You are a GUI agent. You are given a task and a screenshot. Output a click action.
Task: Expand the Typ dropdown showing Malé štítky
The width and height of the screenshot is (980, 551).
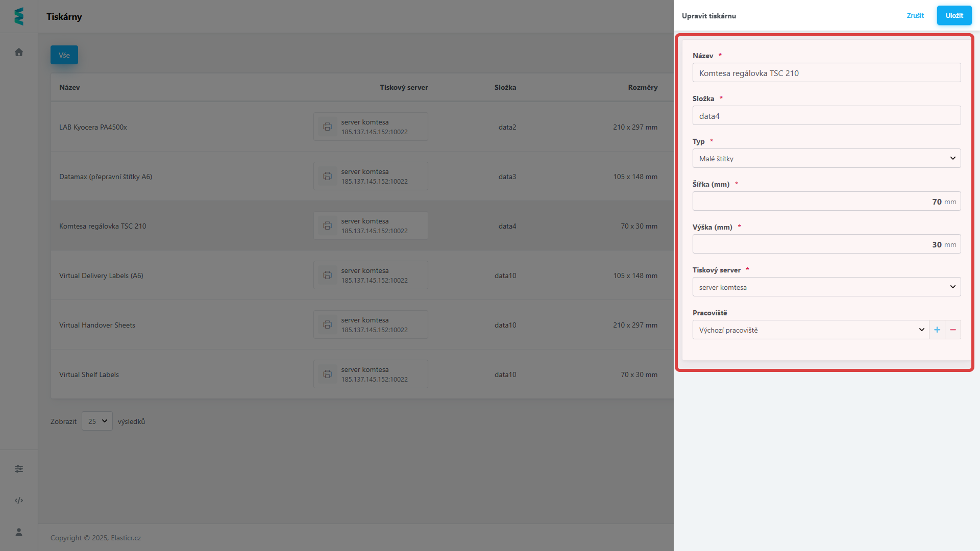(826, 158)
